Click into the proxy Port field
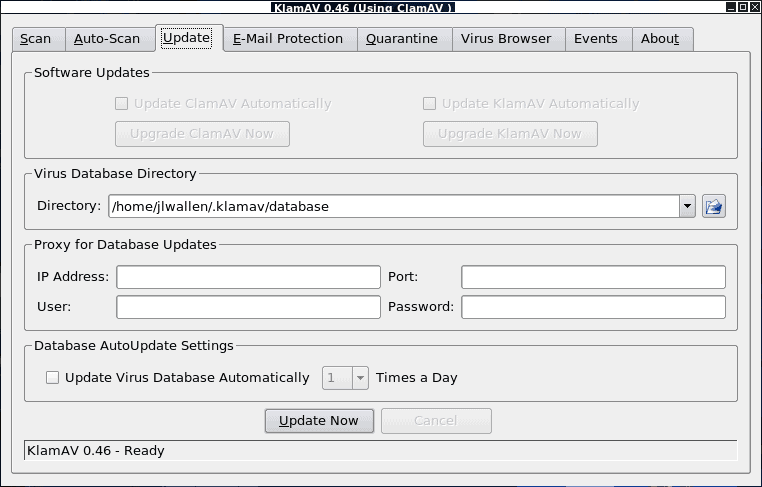762x487 pixels. (x=593, y=277)
